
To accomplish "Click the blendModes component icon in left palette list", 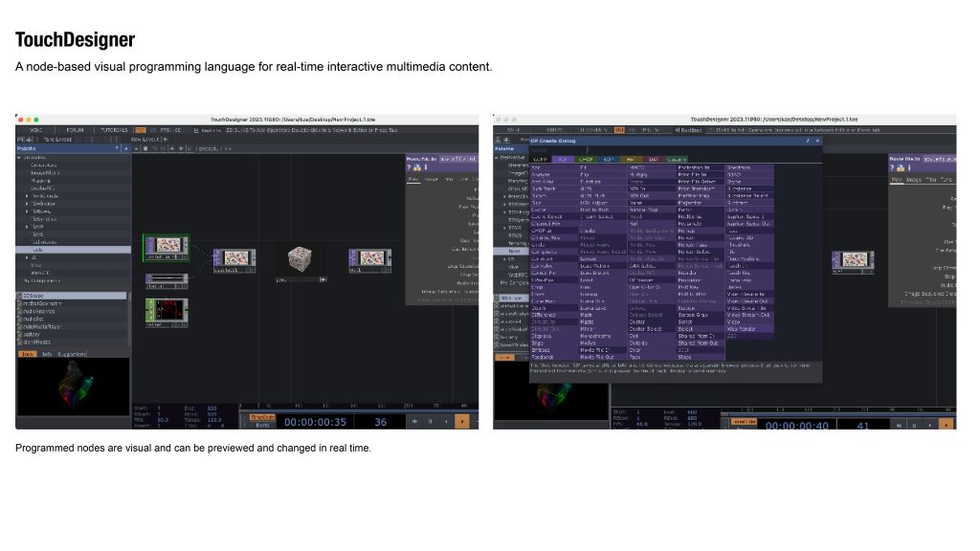I will click(19, 342).
